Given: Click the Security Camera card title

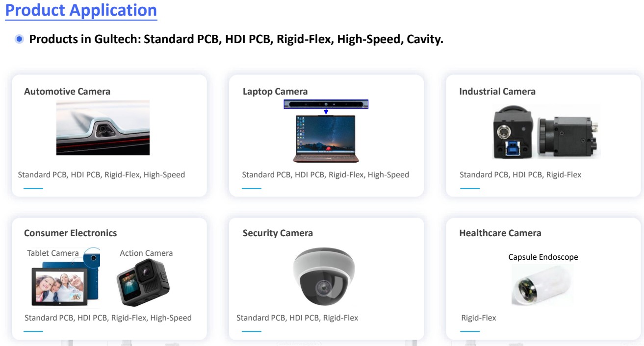Looking at the screenshot, I should tap(278, 233).
